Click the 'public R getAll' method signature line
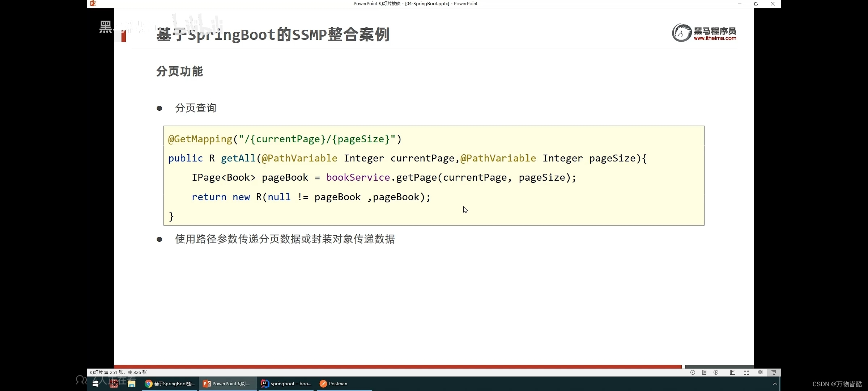The height and width of the screenshot is (391, 868). point(408,158)
